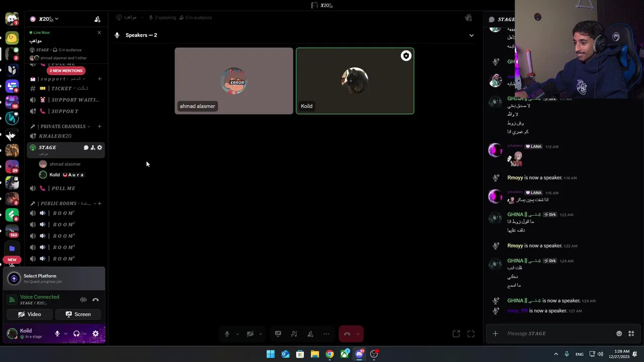Open Windows Start menu
The height and width of the screenshot is (362, 644).
(271, 354)
